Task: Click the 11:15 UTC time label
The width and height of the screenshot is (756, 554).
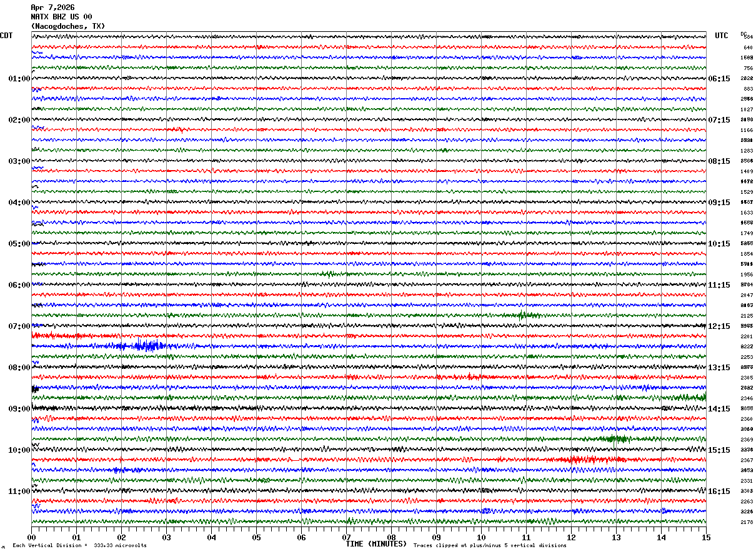Action: coord(719,285)
